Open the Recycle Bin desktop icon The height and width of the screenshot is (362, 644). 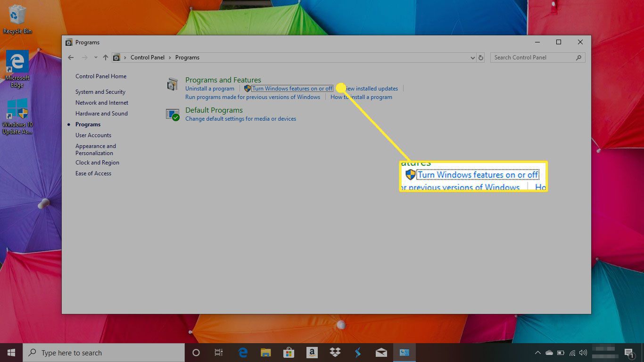(17, 19)
